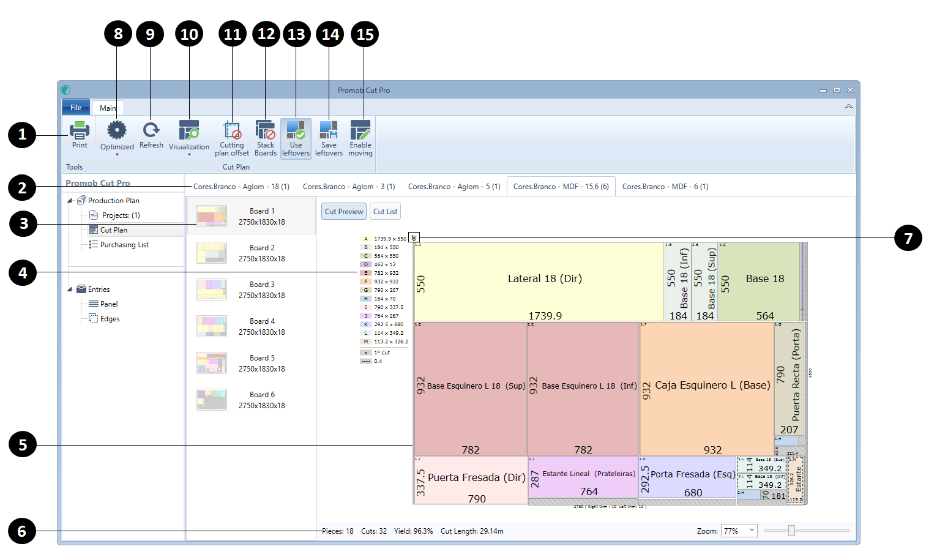Click the zoom slider handle
Screen dimensions: 926x560
(791, 531)
